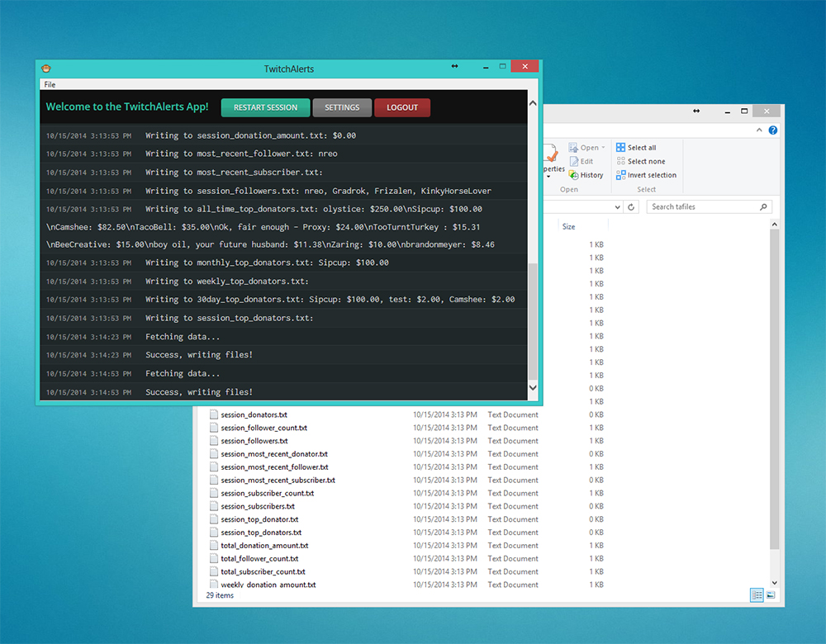Click the Open button in Explorer ribbon
Screen dimensions: 826x644
click(x=584, y=148)
